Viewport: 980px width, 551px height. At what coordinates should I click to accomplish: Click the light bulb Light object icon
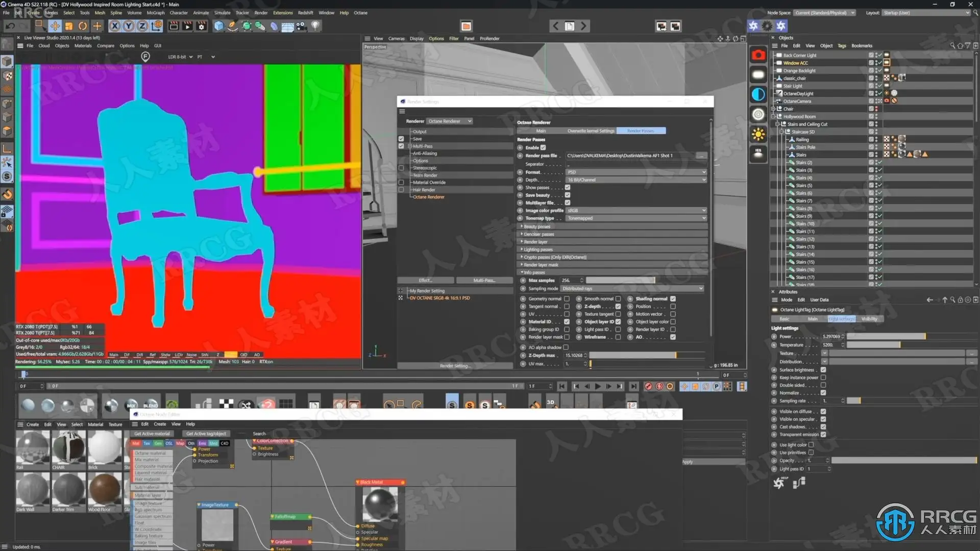coord(315,26)
